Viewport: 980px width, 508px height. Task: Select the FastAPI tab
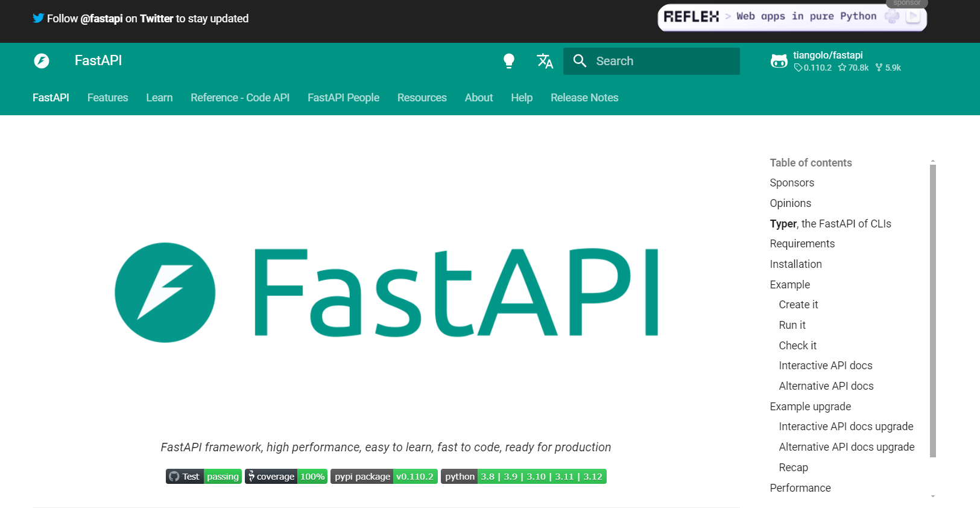[51, 98]
